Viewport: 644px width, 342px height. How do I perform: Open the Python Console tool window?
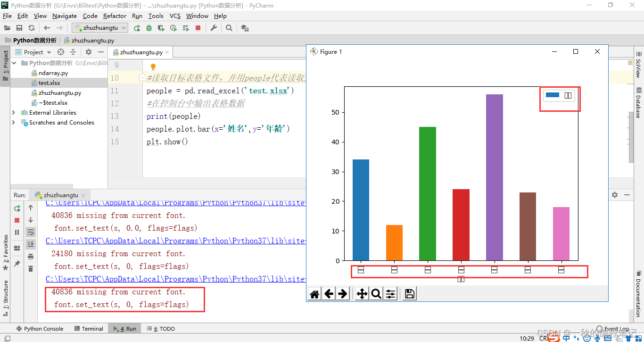coord(40,329)
